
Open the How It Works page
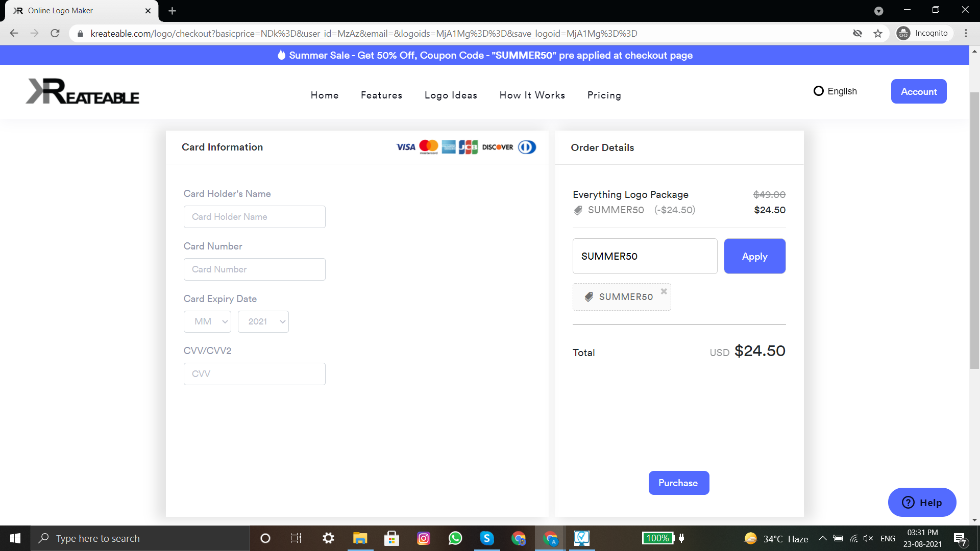point(532,95)
